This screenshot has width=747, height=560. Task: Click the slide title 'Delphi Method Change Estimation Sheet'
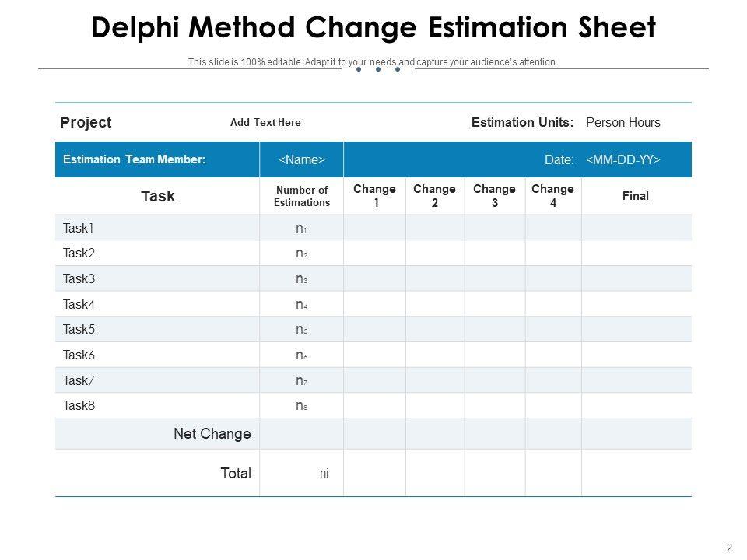(x=373, y=28)
